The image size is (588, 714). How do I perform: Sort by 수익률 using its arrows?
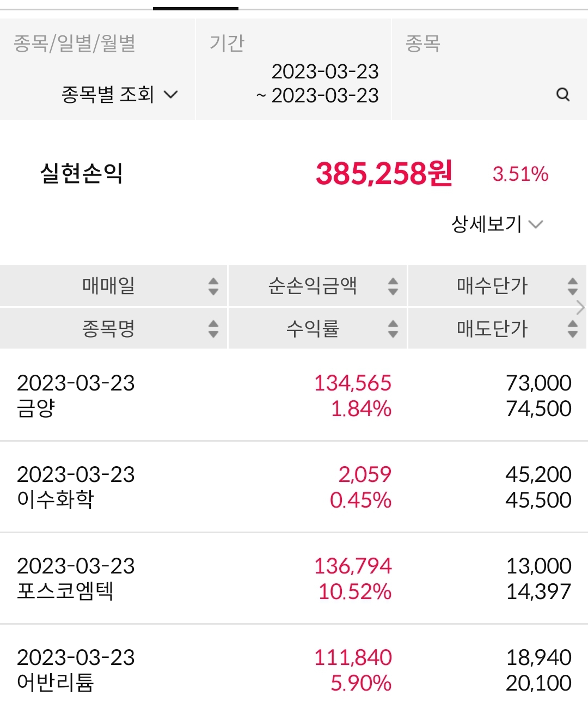coord(393,328)
